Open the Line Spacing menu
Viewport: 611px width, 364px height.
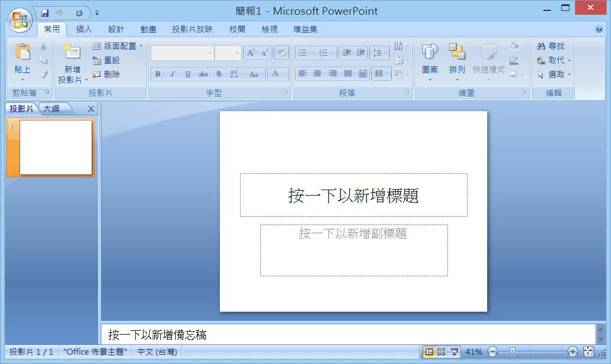[379, 52]
